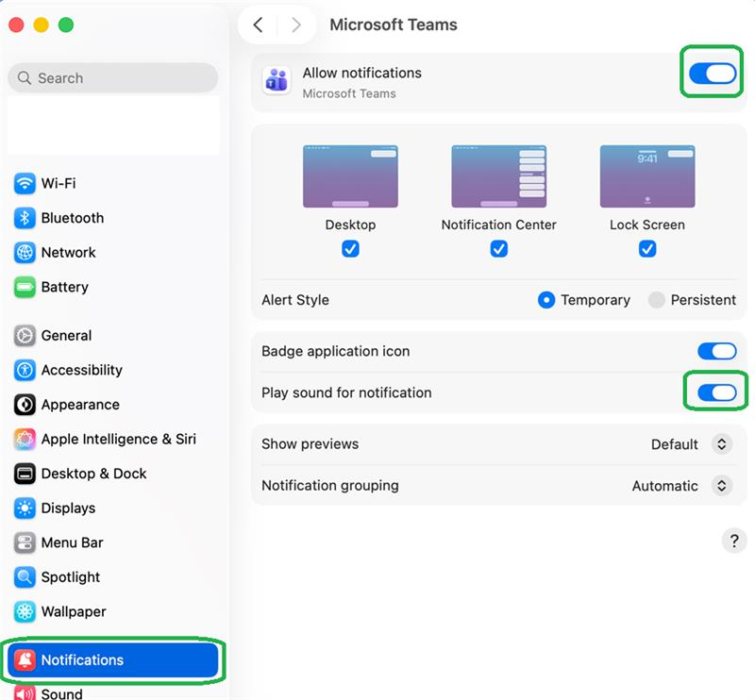Open Wi-Fi settings

tap(113, 183)
